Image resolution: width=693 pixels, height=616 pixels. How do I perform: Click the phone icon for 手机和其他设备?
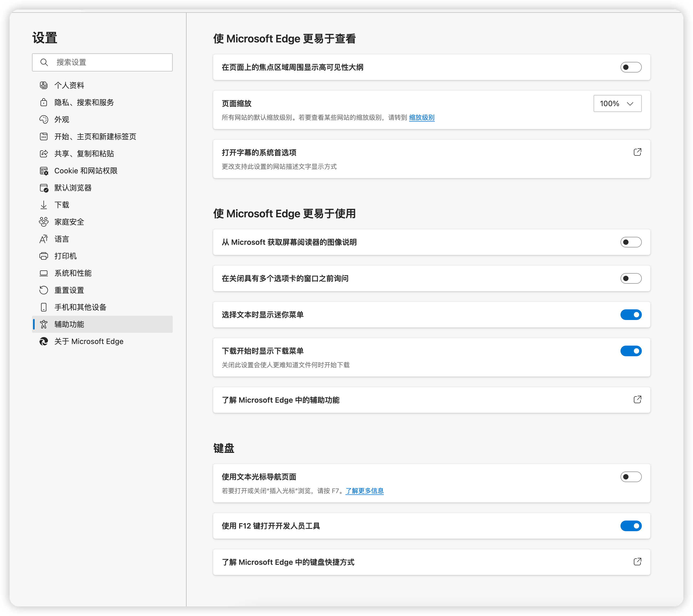point(44,307)
